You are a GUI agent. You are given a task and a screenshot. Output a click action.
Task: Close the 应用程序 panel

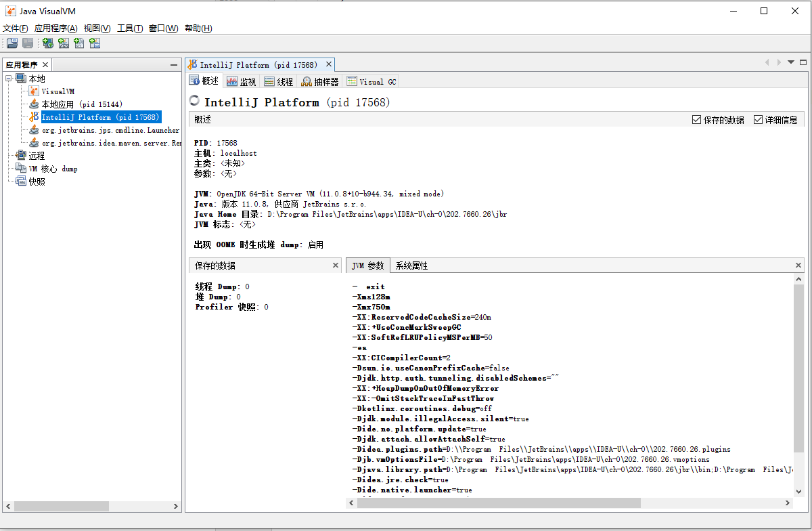[x=45, y=65]
